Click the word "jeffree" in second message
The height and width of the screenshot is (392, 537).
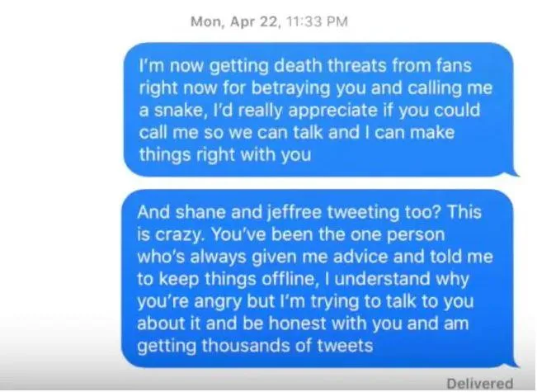tap(294, 212)
